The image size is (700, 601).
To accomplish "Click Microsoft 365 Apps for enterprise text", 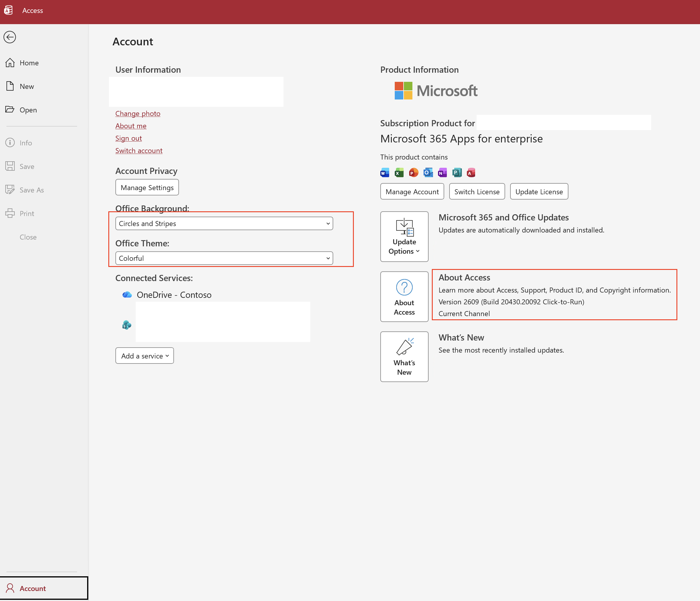I will point(461,139).
